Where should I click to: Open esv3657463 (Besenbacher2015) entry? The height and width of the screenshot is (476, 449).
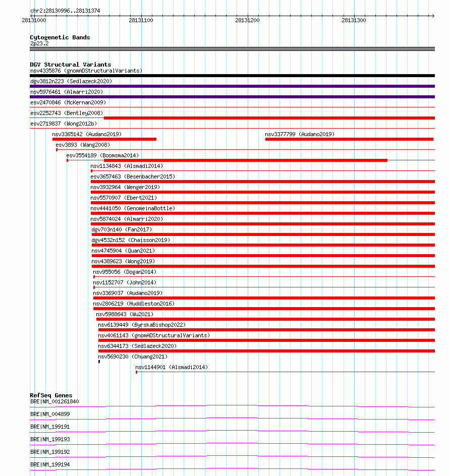(133, 176)
